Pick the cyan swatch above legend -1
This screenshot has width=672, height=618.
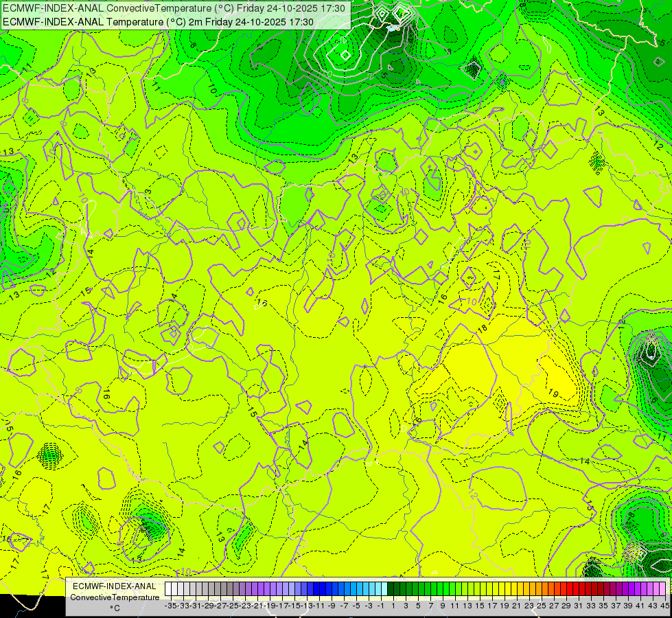[x=379, y=589]
